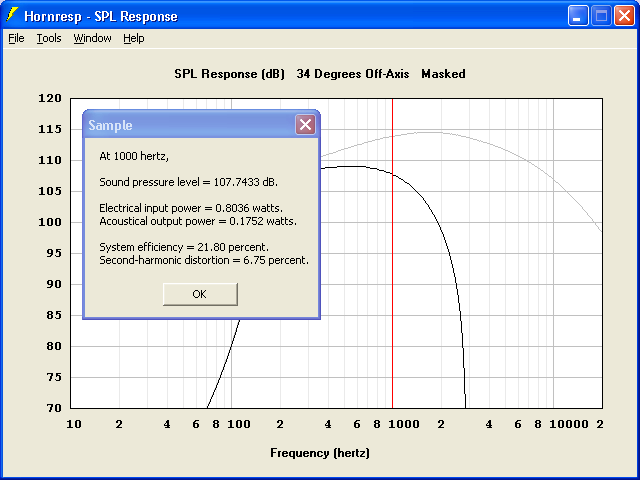Click the 10000 label on x-axis

pos(569,424)
